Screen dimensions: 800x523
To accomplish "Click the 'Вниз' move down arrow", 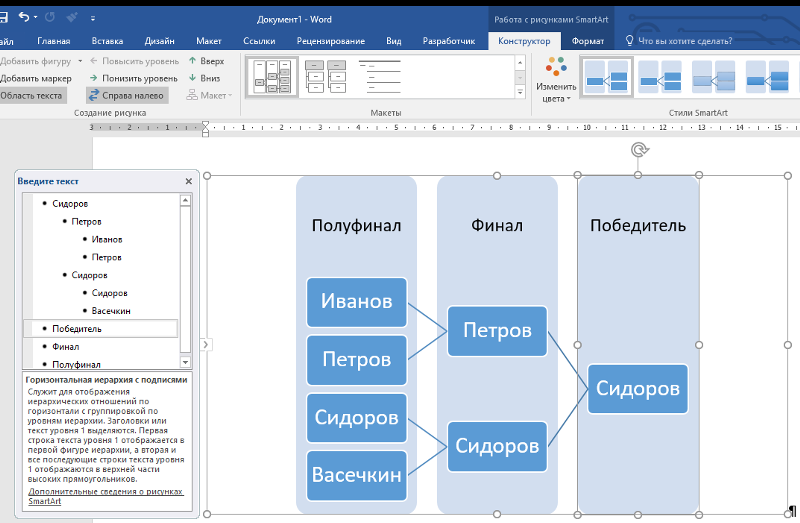I will pyautogui.click(x=204, y=78).
